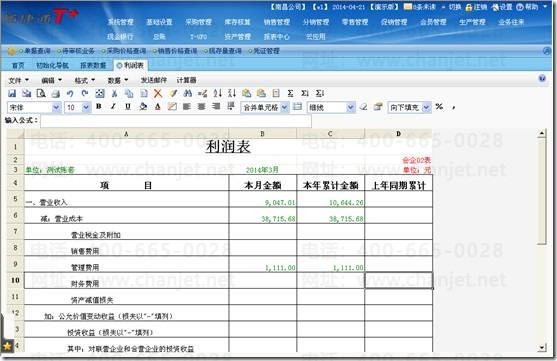Click the ascending sort icon
The image size is (557, 361).
[x=217, y=93]
